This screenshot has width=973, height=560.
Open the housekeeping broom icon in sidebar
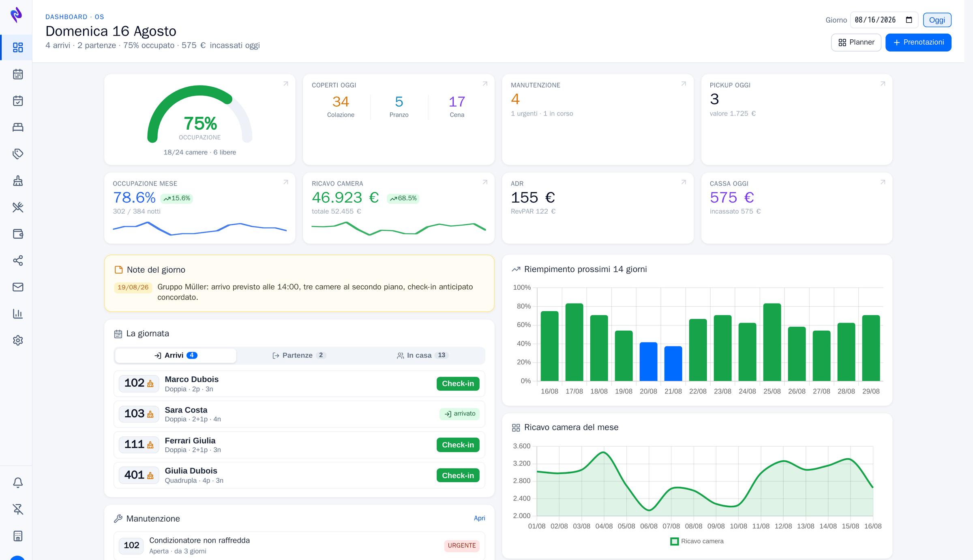18,181
